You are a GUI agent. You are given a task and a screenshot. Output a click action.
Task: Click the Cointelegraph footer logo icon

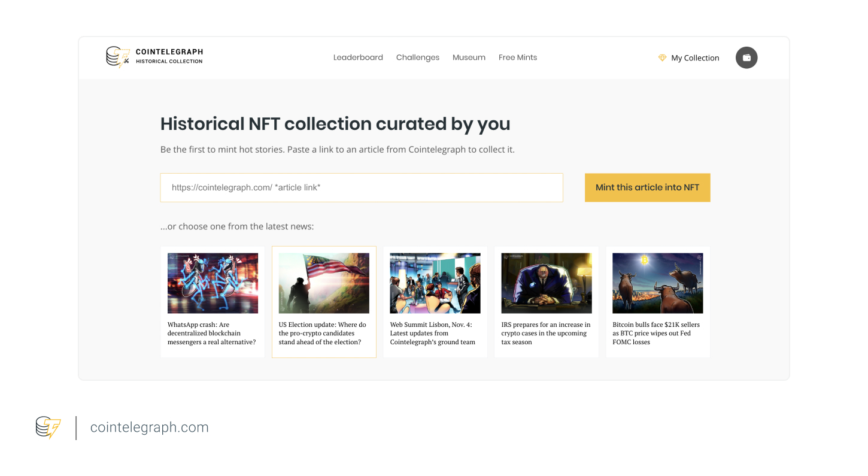point(48,428)
